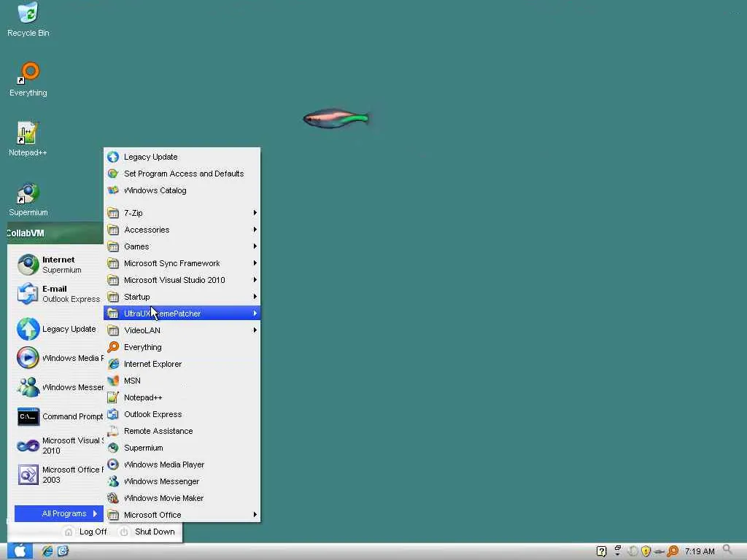Open Internet Explorer quick launch icon
This screenshot has width=747, height=560.
[47, 551]
